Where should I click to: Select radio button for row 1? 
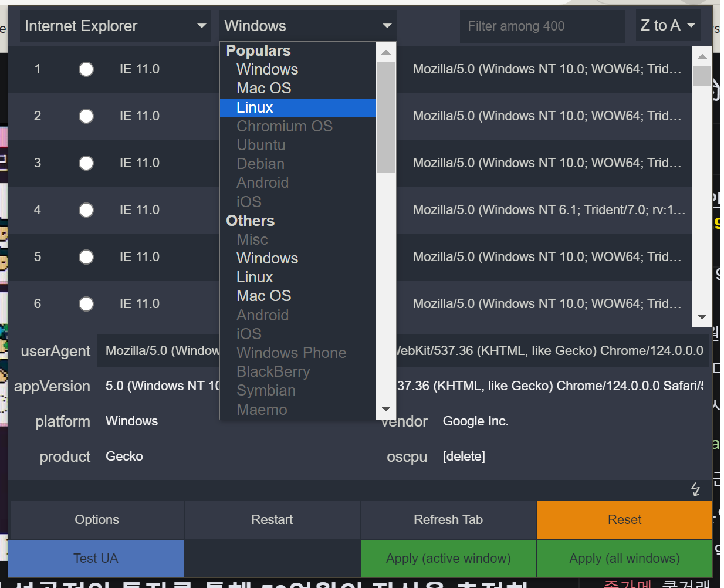tap(86, 69)
